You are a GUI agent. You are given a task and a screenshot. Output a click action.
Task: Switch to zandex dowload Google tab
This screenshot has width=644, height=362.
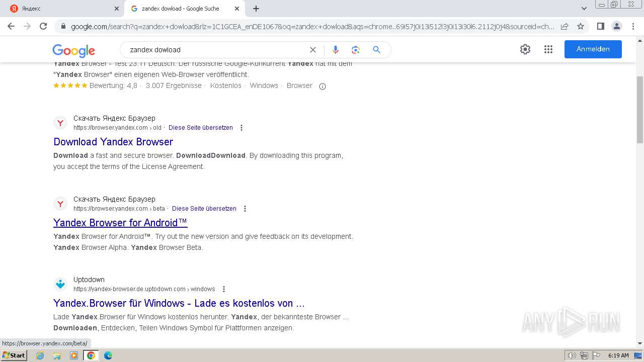pos(184,9)
